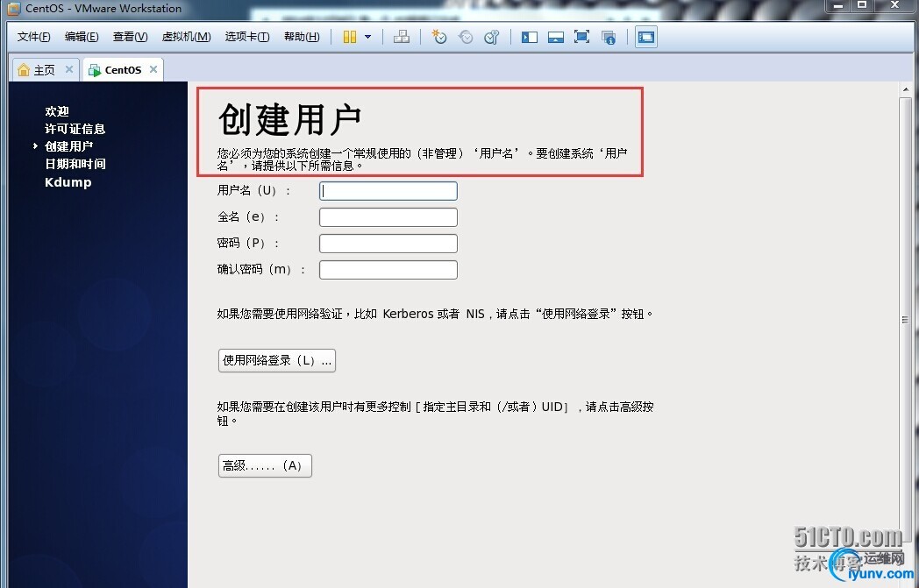Open the 虚拟机(M) menu
The width and height of the screenshot is (919, 588).
click(187, 37)
